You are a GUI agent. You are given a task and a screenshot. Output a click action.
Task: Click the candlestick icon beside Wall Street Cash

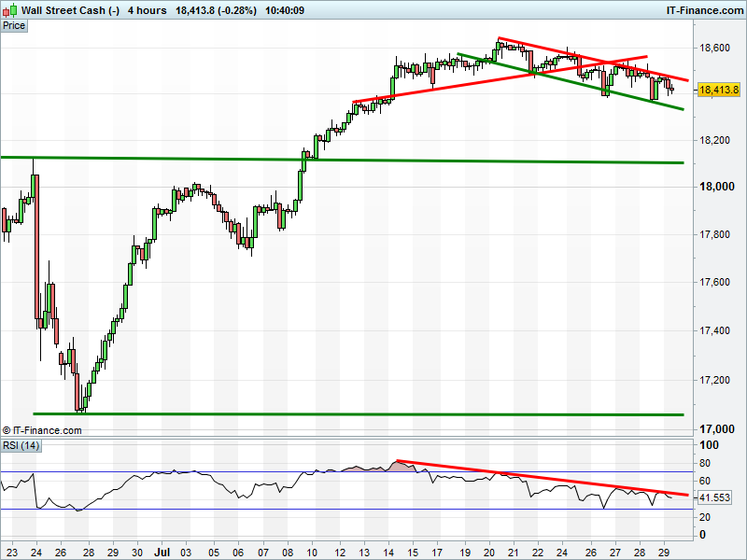(x=10, y=10)
